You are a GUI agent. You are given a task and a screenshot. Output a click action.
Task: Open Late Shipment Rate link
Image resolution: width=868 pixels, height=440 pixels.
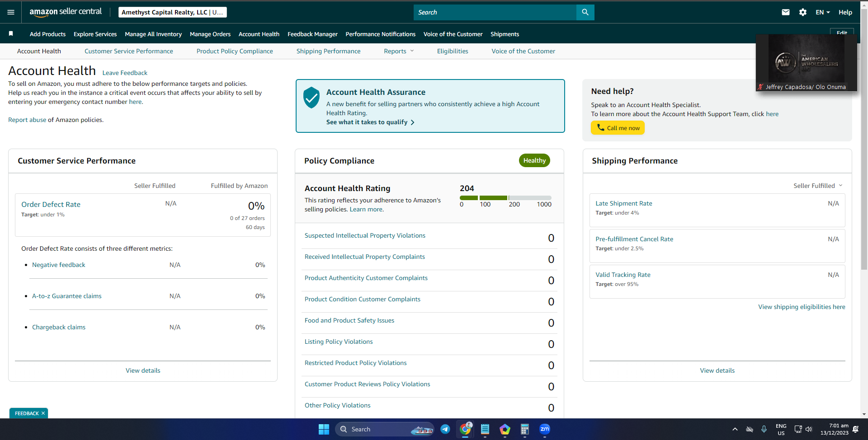click(624, 203)
